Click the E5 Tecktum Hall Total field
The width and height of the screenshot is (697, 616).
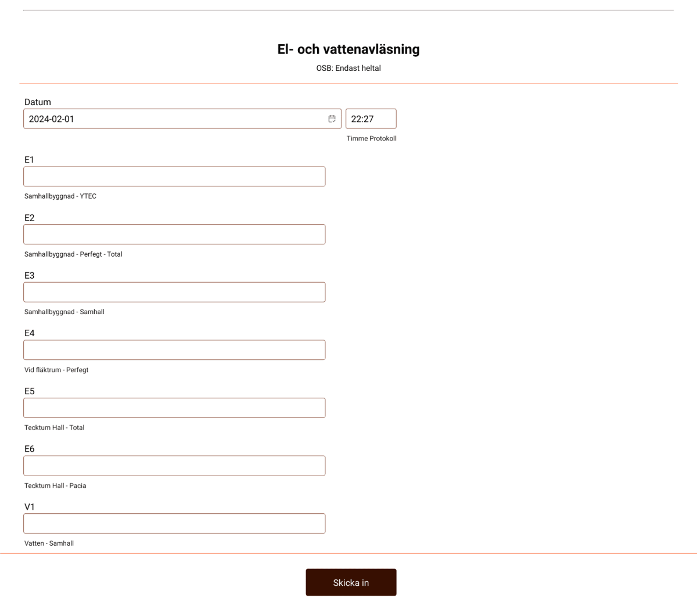174,408
